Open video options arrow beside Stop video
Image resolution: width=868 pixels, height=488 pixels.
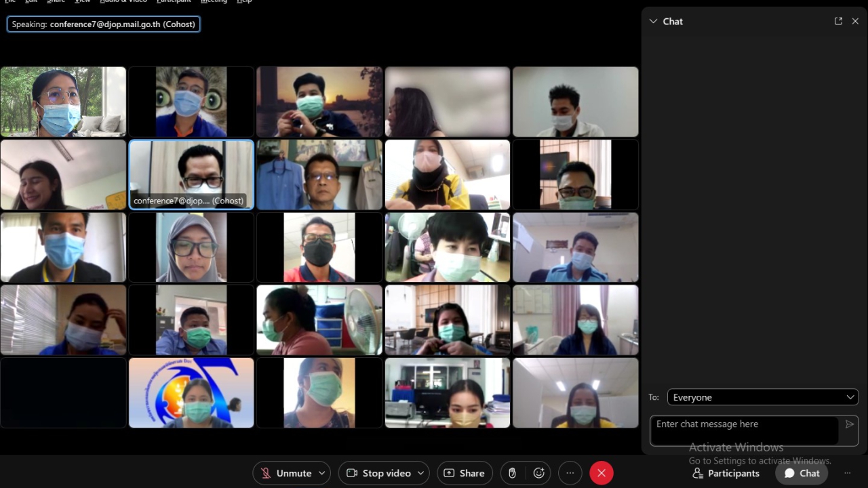(421, 473)
